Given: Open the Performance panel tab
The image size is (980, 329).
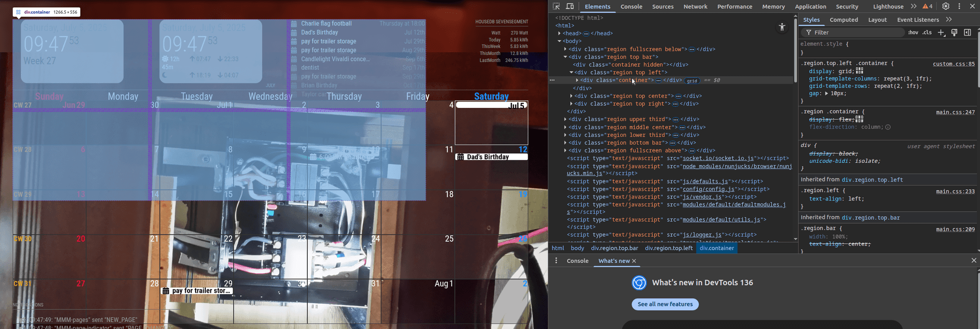Looking at the screenshot, I should point(735,6).
